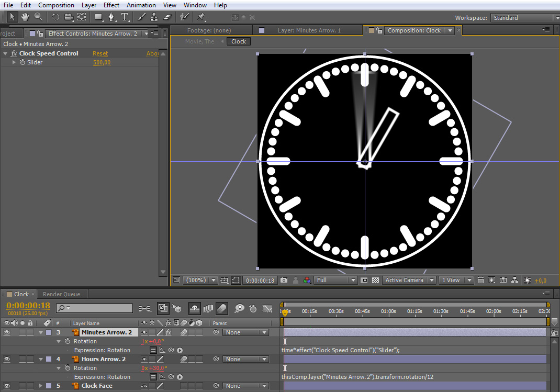Toggle Slider stopwatch in Effect Controls

(23, 62)
